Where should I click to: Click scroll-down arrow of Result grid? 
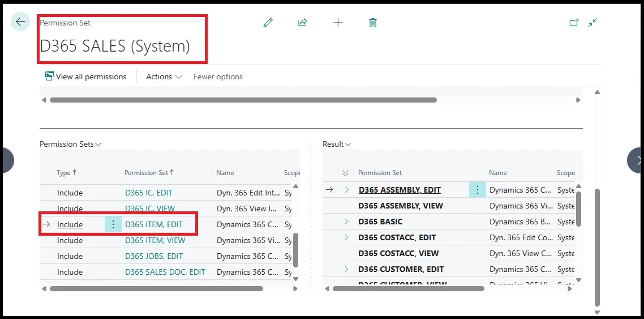tap(578, 280)
